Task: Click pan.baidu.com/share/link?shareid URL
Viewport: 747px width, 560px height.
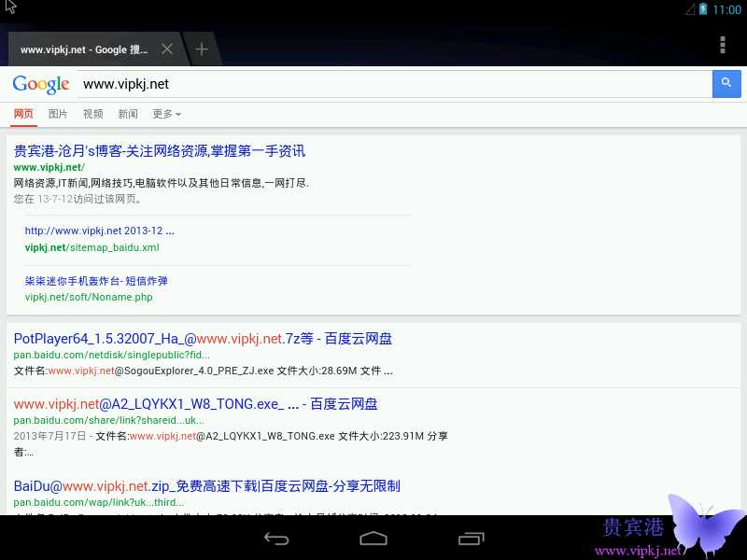Action: click(108, 421)
